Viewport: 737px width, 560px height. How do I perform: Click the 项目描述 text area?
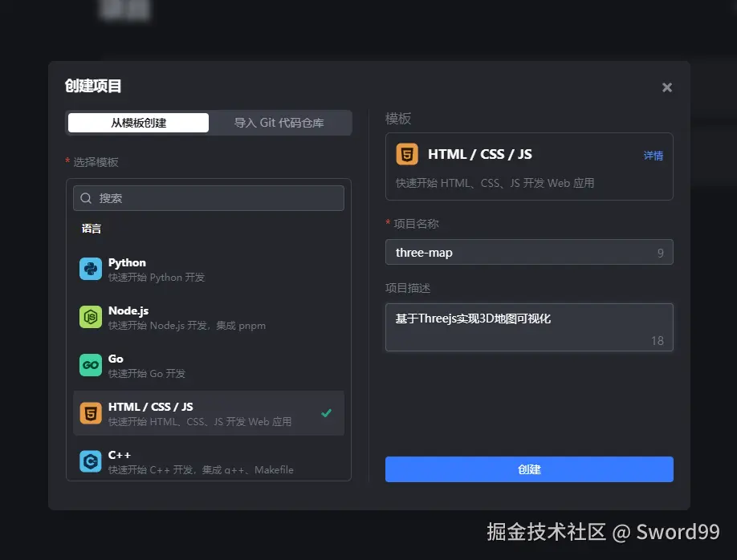[529, 327]
